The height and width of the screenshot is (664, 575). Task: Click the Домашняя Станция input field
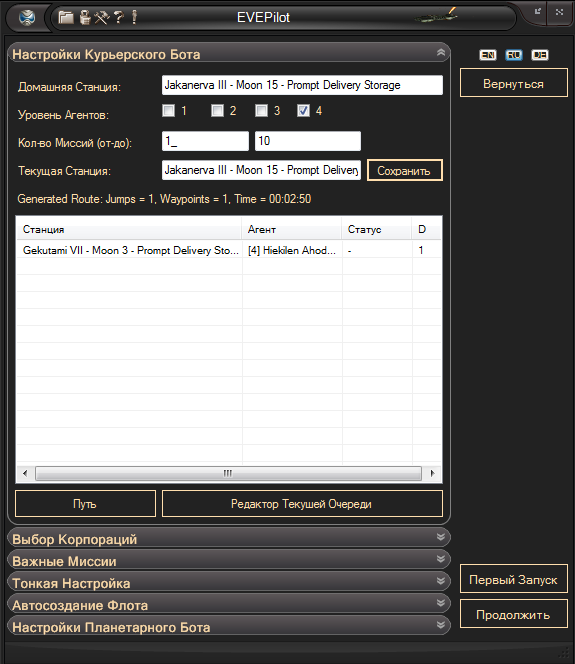click(x=302, y=85)
